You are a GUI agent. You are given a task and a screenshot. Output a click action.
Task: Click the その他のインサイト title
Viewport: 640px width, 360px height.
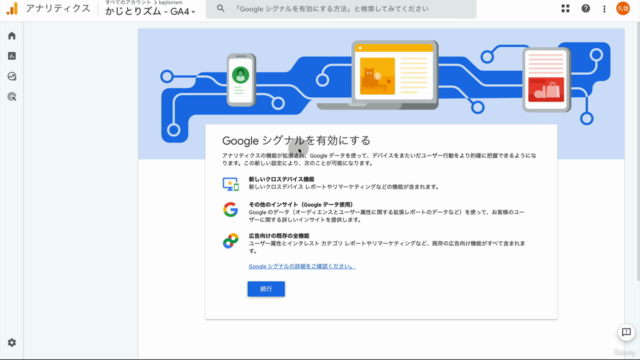(301, 204)
